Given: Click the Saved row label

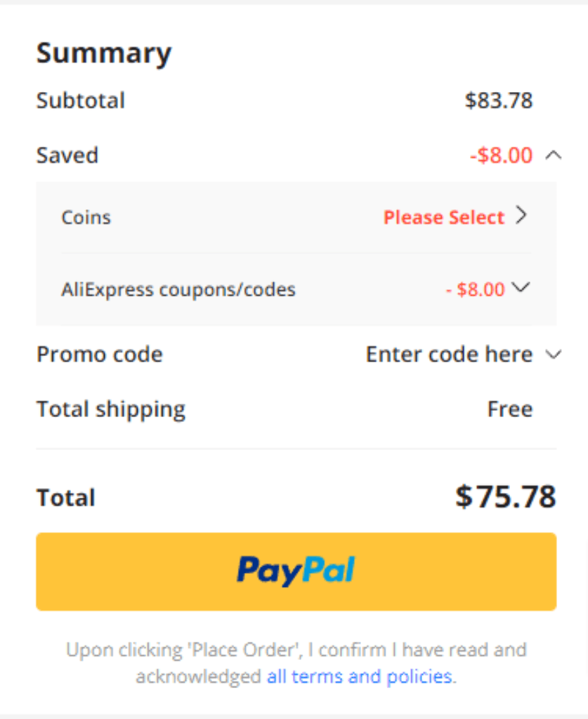Looking at the screenshot, I should click(x=67, y=155).
